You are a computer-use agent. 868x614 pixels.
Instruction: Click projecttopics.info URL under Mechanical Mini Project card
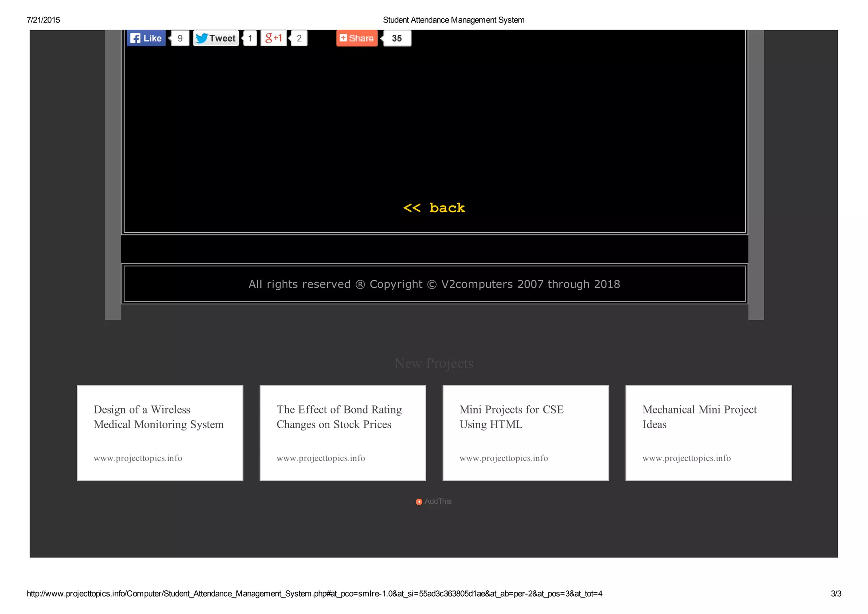[x=687, y=458]
